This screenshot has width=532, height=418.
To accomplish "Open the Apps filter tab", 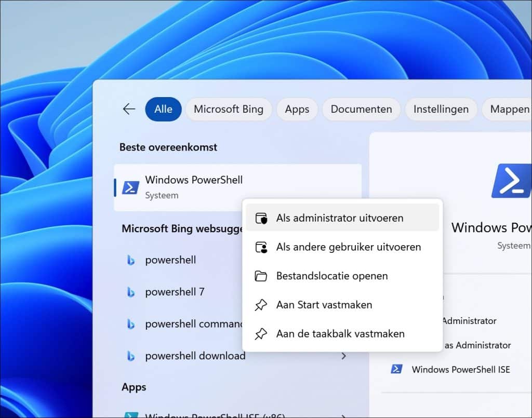I will tap(297, 109).
